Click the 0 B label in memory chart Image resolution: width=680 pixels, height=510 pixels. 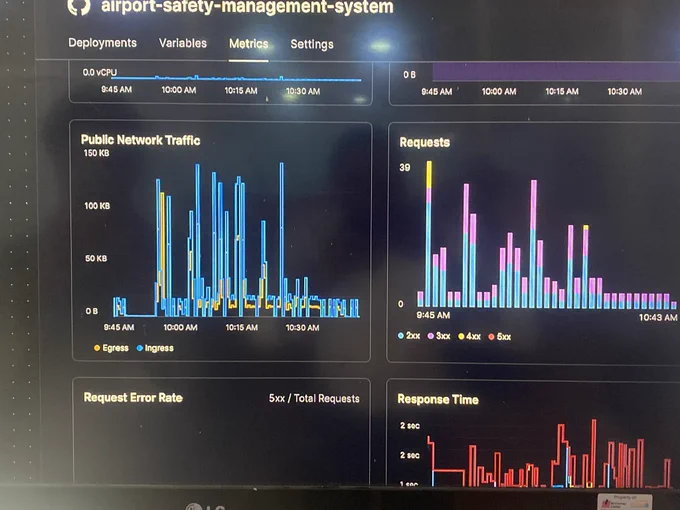[x=409, y=75]
